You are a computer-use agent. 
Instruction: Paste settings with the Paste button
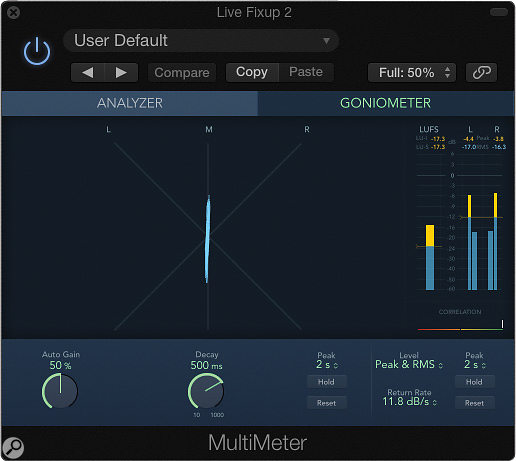306,72
